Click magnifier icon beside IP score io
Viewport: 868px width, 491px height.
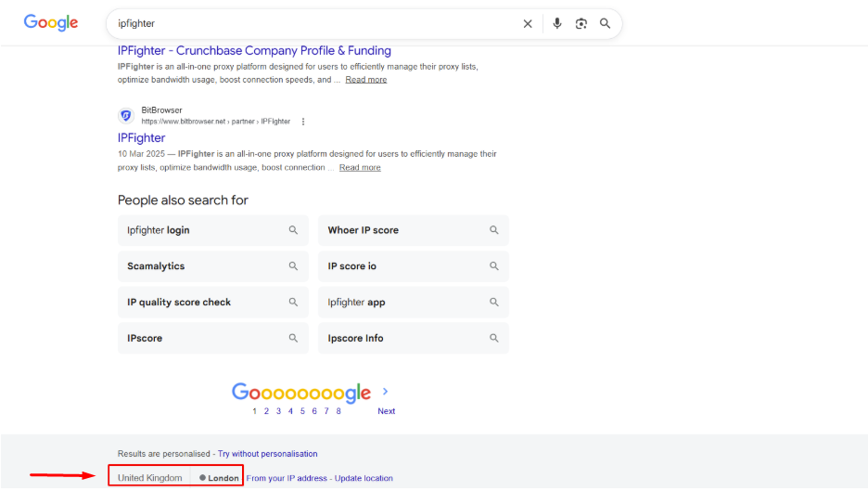coord(493,266)
